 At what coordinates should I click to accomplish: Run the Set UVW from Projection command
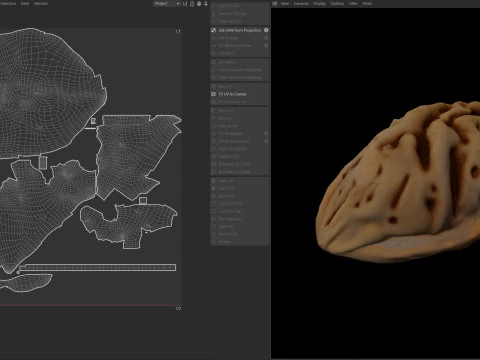[x=240, y=30]
